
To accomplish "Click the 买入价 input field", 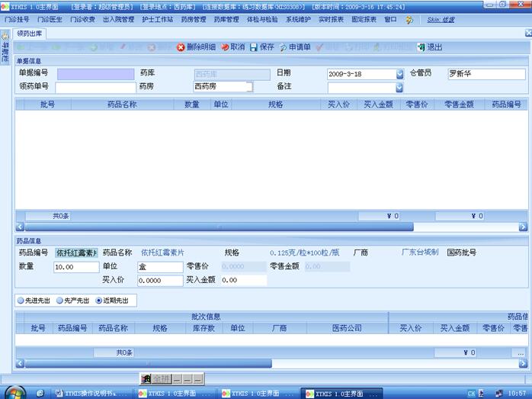I will [160, 281].
